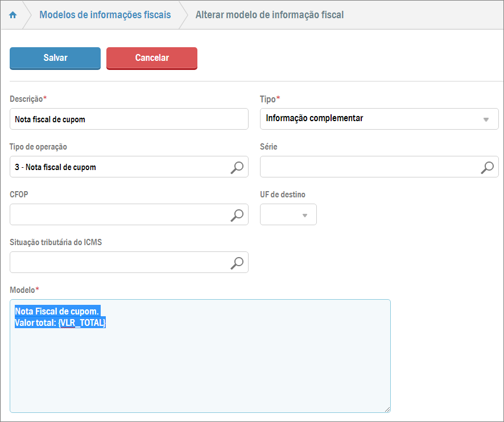Screen dimensions: 504x422
Task: Click 'Alterar modelo de informação fiscal' breadcrumb
Action: click(x=270, y=15)
